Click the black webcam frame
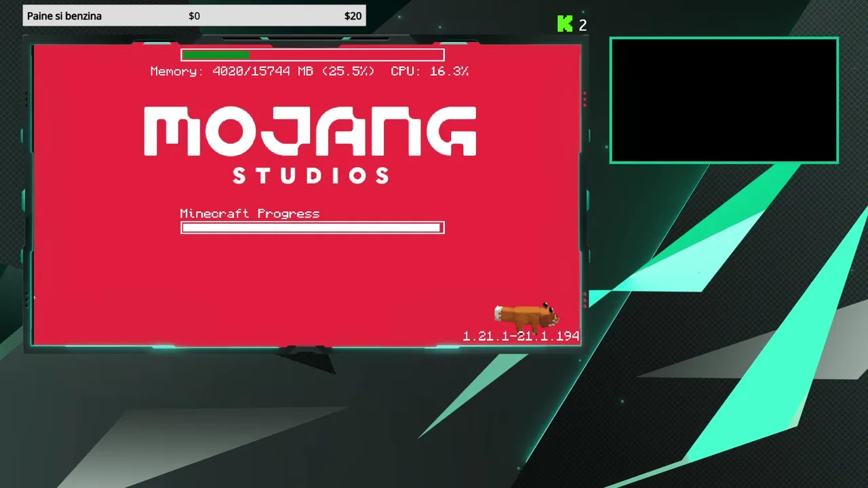This screenshot has height=488, width=868. 724,100
